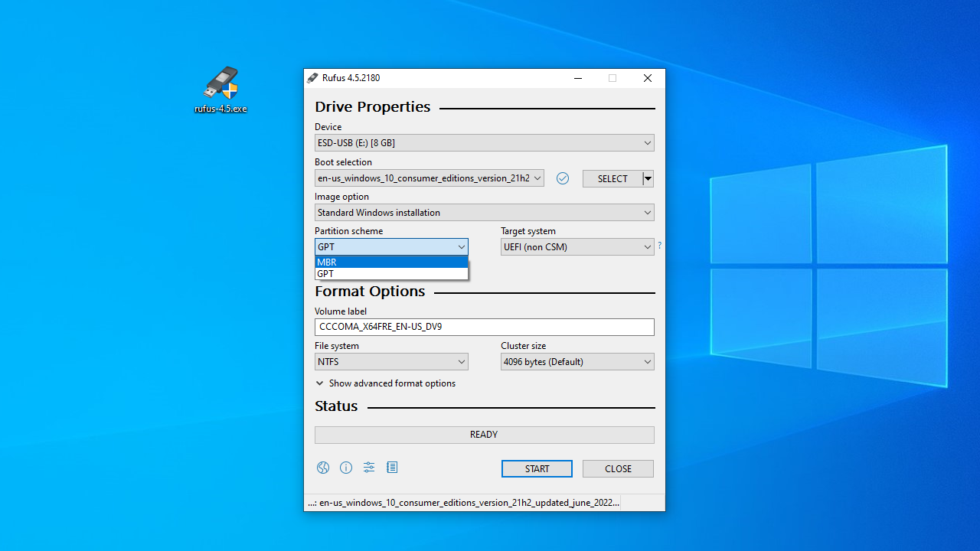Click the CLOSE button
Image resolution: width=980 pixels, height=551 pixels.
[x=618, y=469]
